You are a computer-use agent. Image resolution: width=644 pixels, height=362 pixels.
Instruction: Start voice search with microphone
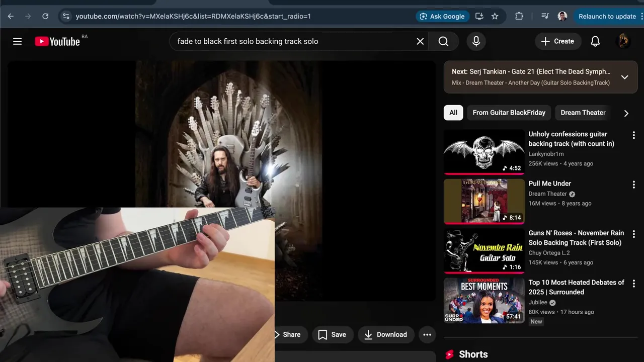pos(476,41)
